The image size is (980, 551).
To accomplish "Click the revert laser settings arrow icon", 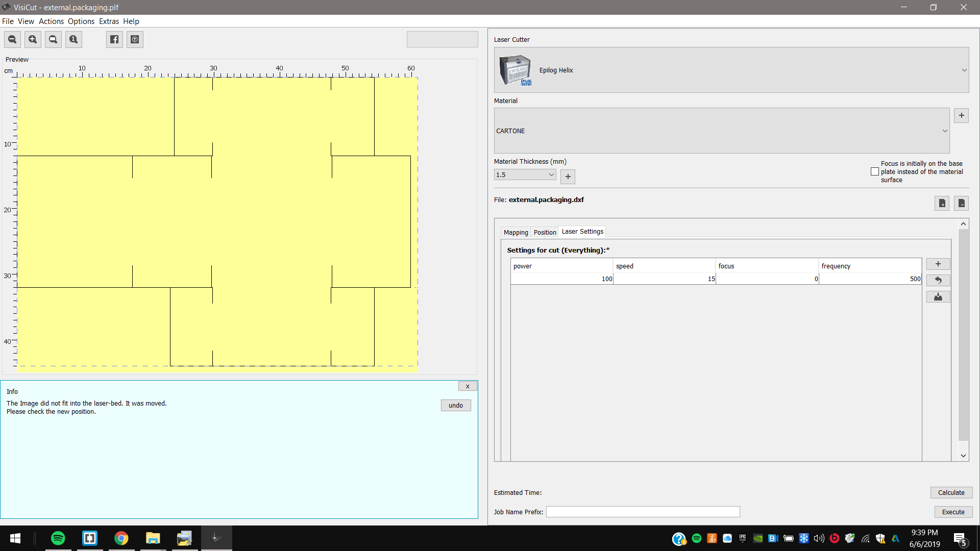I will pyautogui.click(x=938, y=280).
